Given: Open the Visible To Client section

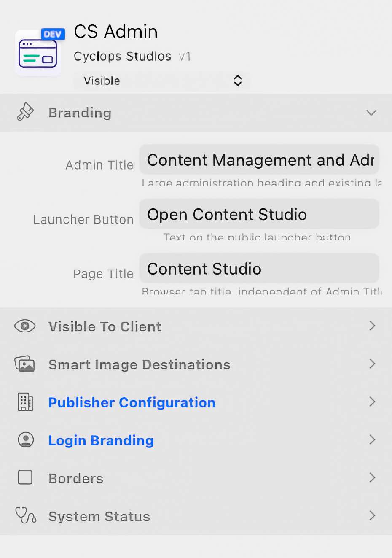Looking at the screenshot, I should [x=105, y=326].
